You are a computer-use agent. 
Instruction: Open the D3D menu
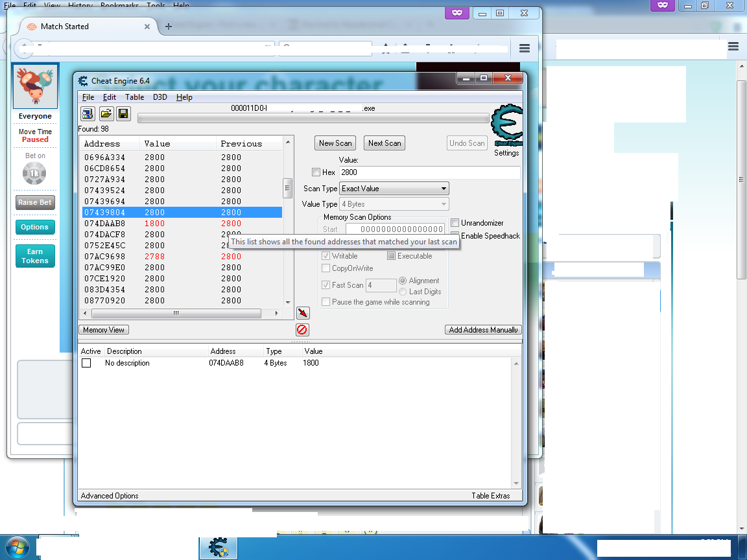pyautogui.click(x=160, y=97)
